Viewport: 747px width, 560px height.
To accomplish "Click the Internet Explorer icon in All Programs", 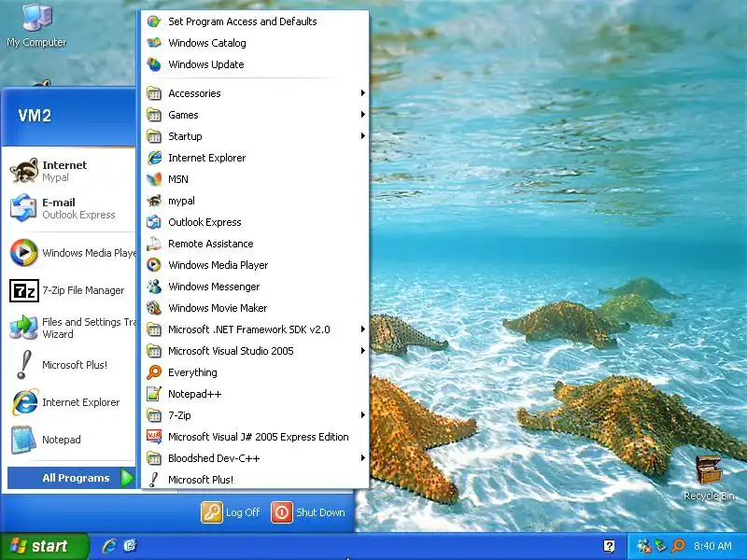I will (x=154, y=158).
